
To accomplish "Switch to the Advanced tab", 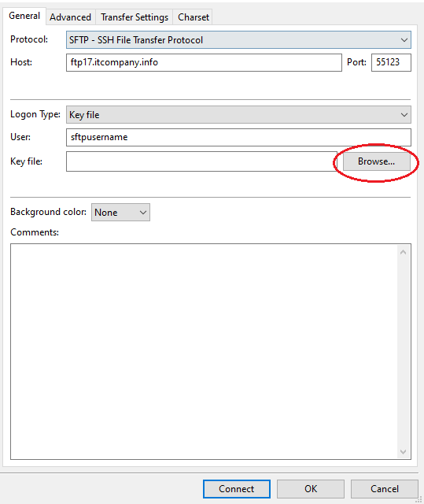I will coord(70,17).
